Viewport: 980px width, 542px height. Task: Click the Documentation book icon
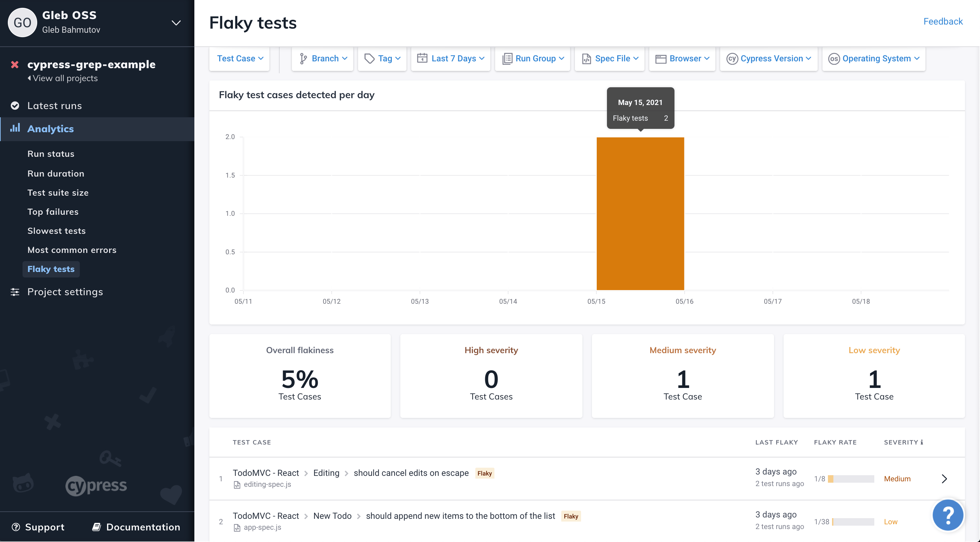[96, 527]
